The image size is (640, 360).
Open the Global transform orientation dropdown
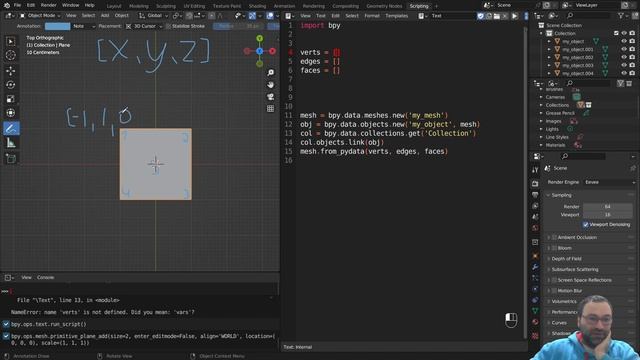(x=153, y=16)
